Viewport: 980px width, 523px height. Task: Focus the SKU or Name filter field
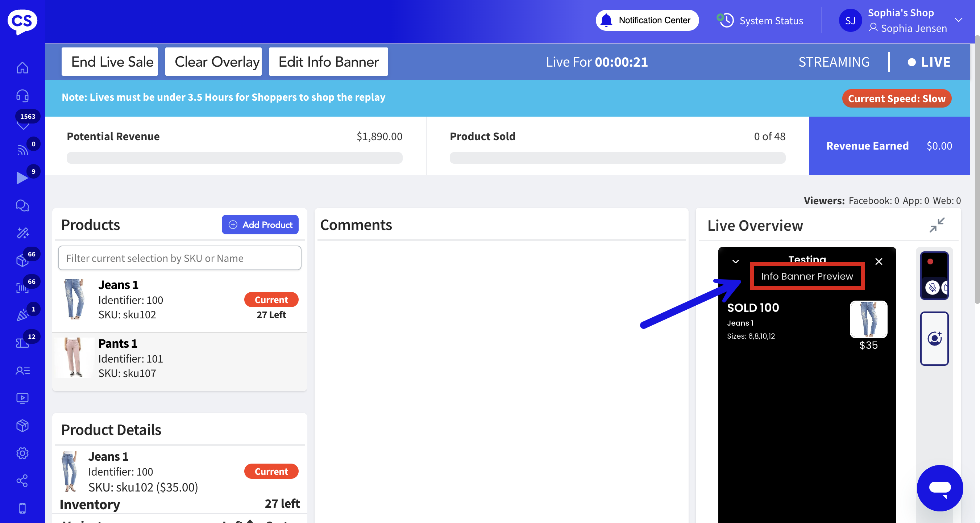coord(179,258)
